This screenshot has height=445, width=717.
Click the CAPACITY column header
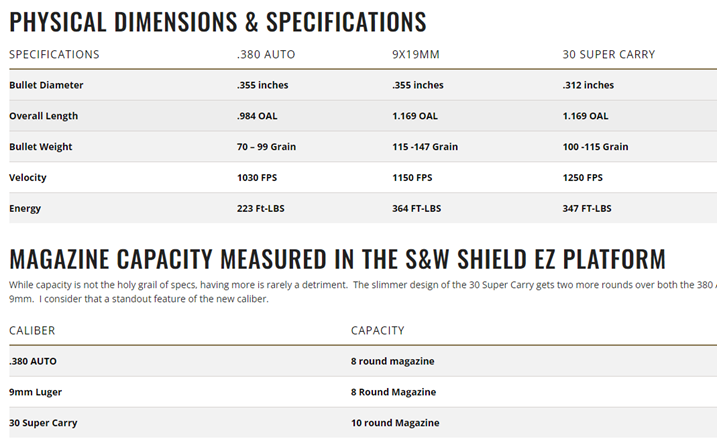pos(379,329)
